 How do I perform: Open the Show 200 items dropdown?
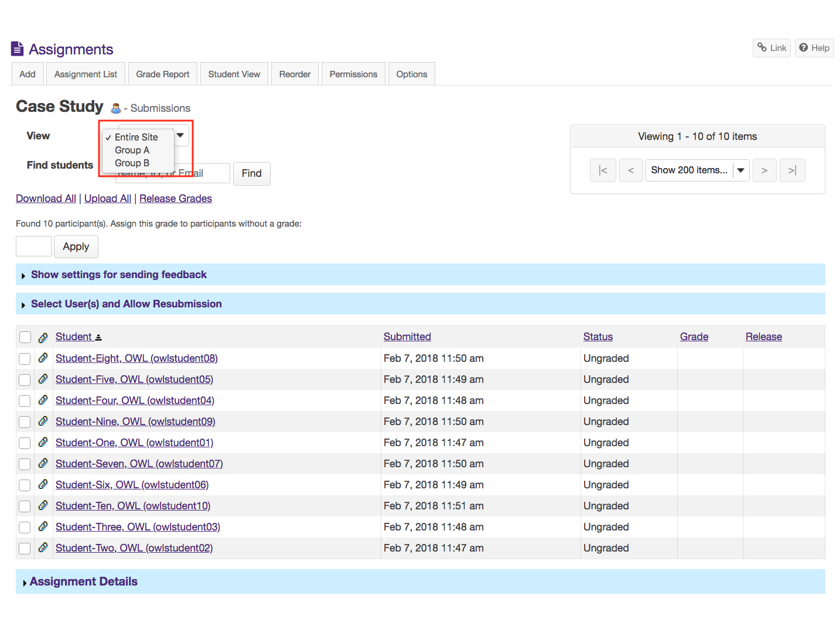[x=696, y=170]
